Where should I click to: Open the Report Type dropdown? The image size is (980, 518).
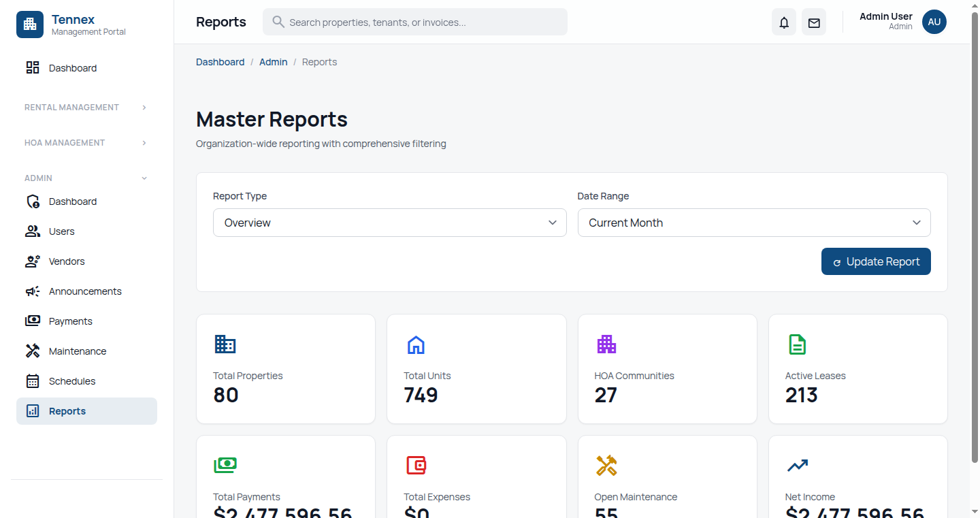(x=389, y=223)
